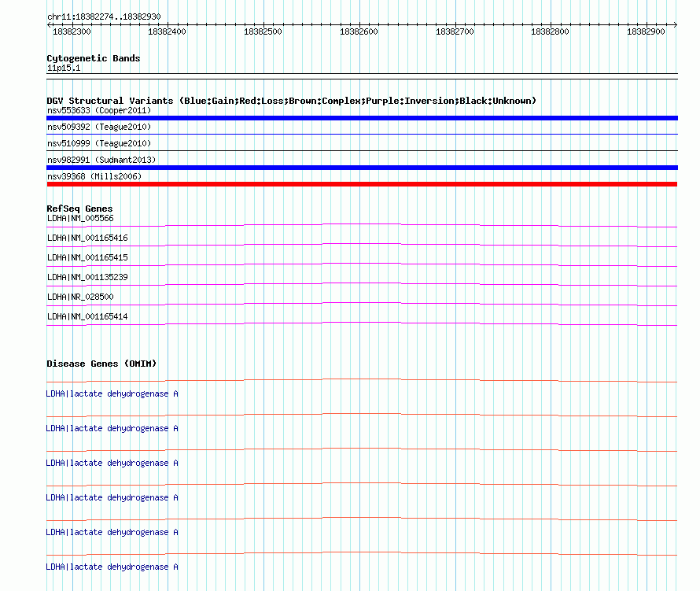Select transcript LDHA|NM_001165416
The image size is (700, 591).
[87, 238]
